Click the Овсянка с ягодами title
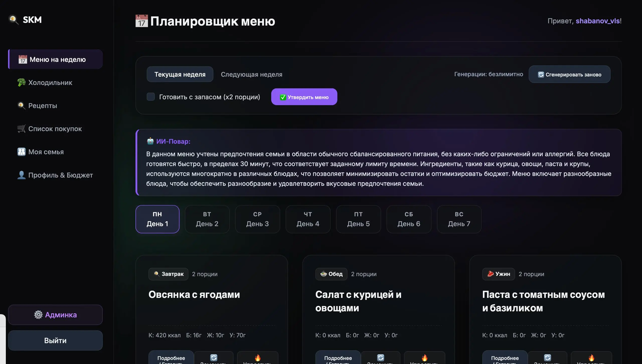 (194, 294)
